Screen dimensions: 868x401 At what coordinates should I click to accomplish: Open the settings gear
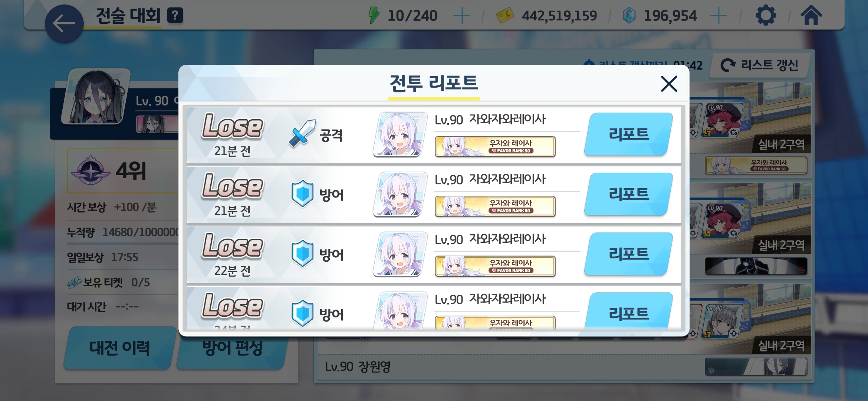[766, 16]
